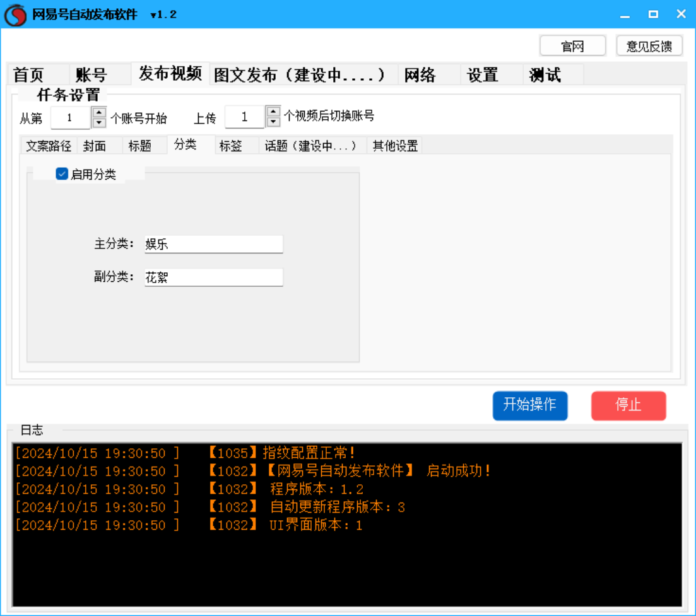Select the 发布视频 tab
The height and width of the screenshot is (616, 696).
pyautogui.click(x=170, y=73)
